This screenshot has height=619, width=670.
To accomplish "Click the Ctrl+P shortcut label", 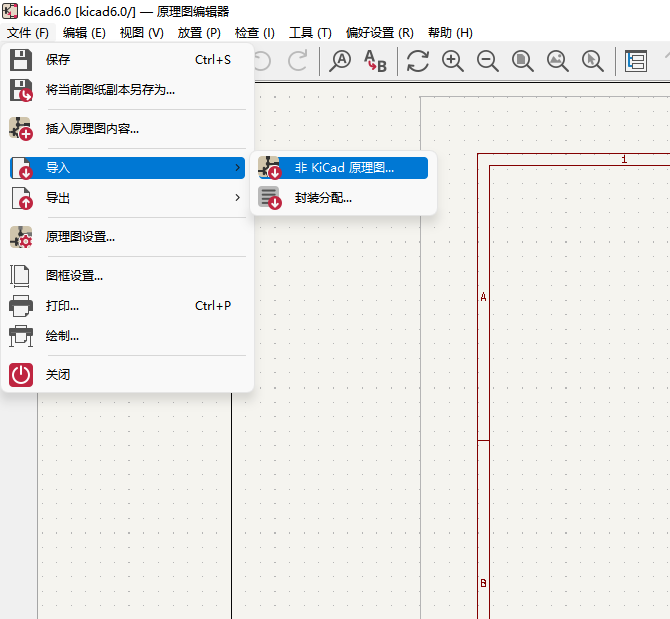I will pyautogui.click(x=213, y=306).
